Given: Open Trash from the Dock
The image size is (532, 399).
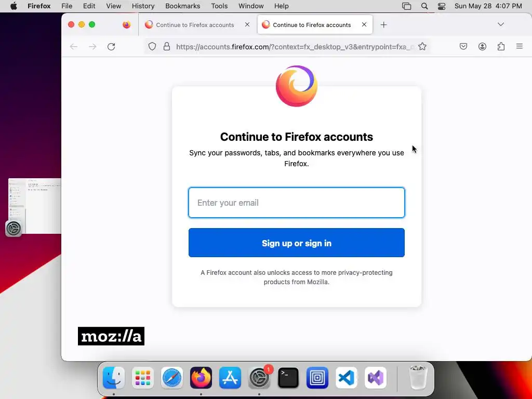Looking at the screenshot, I should (x=418, y=378).
